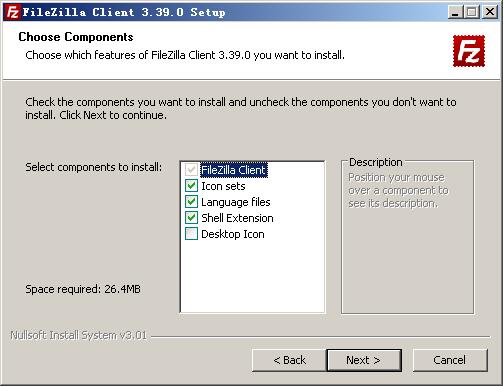Close the Setup window

pos(490,12)
